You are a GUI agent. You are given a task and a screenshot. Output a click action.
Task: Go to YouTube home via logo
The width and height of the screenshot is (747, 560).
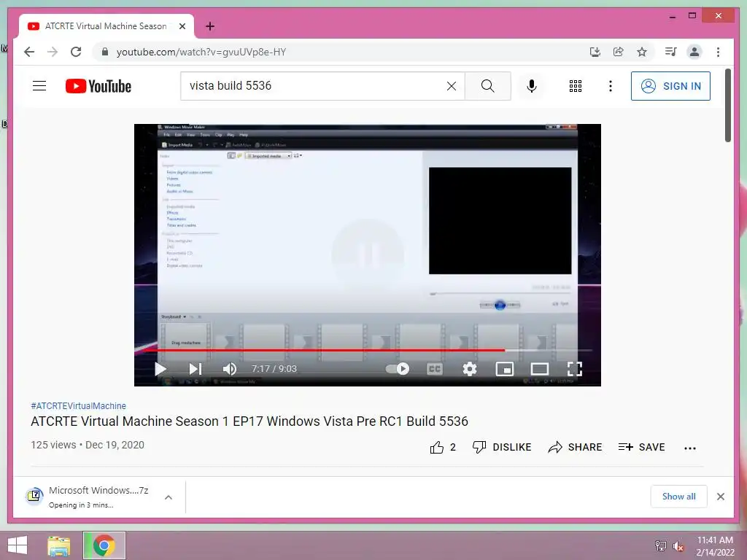[98, 86]
